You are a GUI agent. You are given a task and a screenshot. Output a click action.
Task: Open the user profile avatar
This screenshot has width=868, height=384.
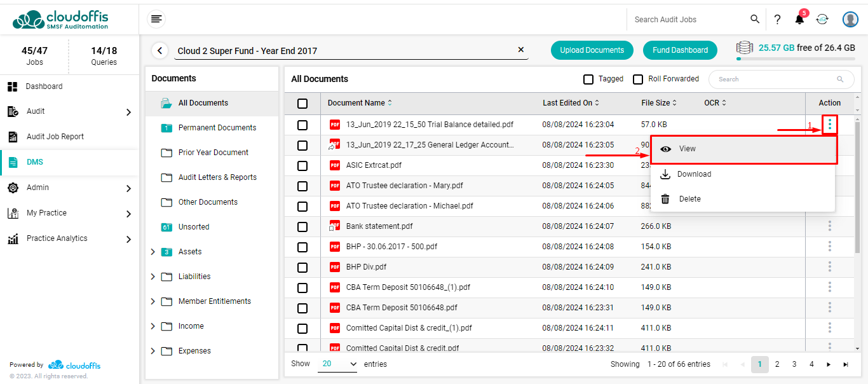(850, 19)
